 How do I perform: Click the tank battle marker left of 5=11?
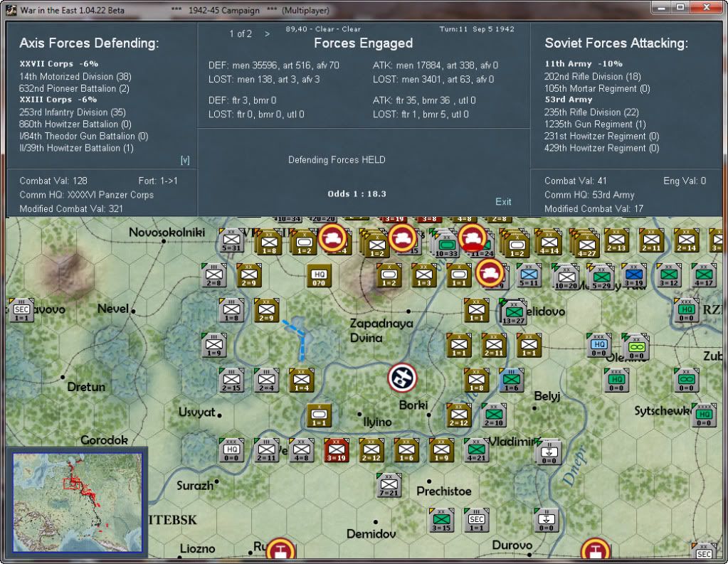coord(490,273)
